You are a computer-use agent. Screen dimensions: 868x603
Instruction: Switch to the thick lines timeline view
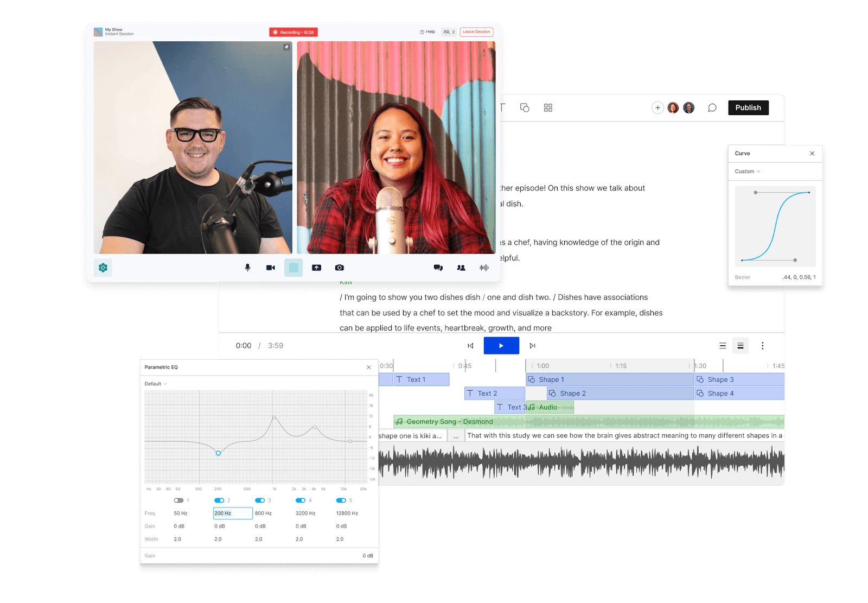tap(741, 346)
